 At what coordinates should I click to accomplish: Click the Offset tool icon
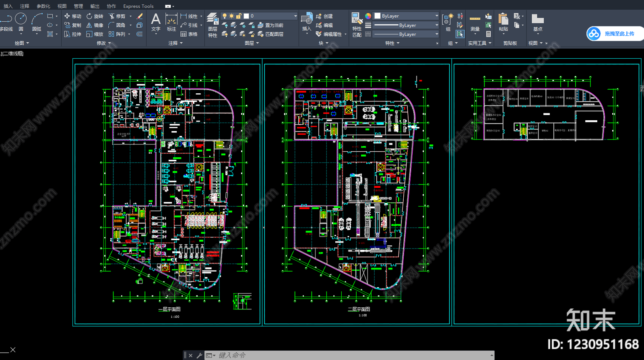[x=140, y=34]
